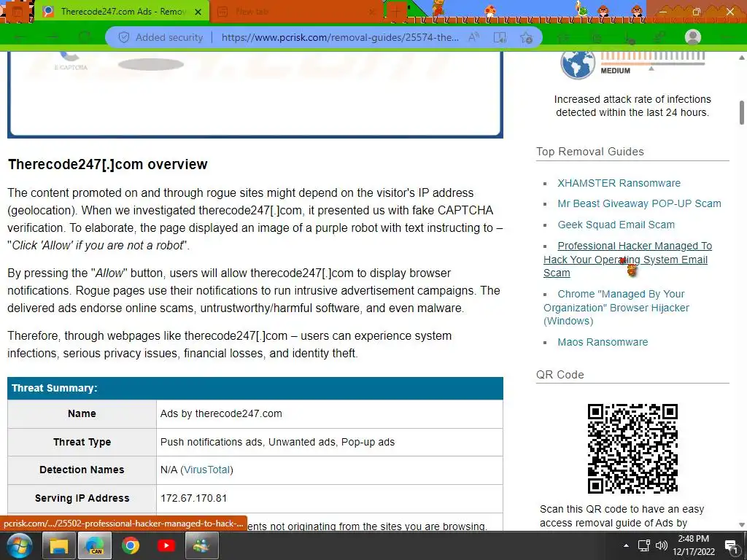Open the Maos Ransomware guide link
747x560 pixels.
coord(603,343)
